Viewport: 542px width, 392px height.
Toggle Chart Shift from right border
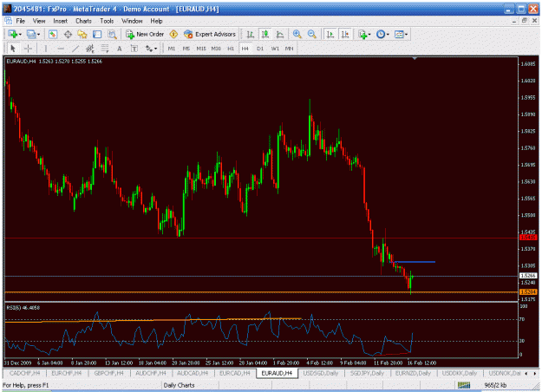(x=345, y=34)
